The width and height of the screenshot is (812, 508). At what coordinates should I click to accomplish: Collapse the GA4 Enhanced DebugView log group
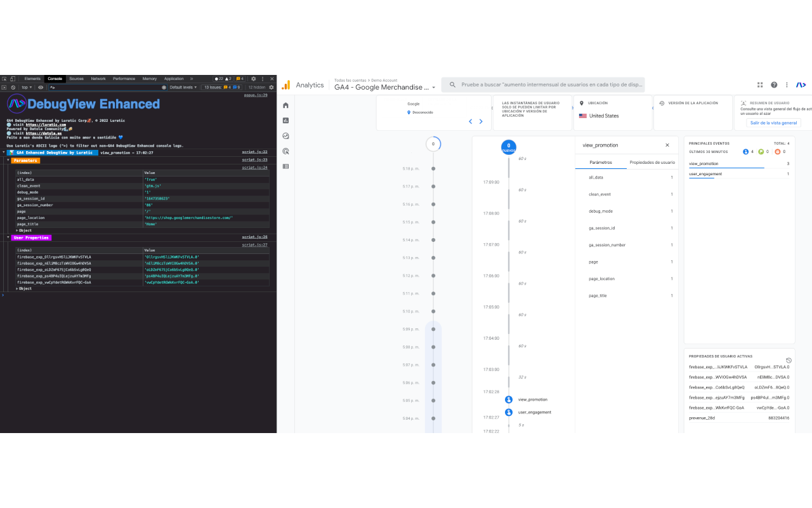(3, 152)
